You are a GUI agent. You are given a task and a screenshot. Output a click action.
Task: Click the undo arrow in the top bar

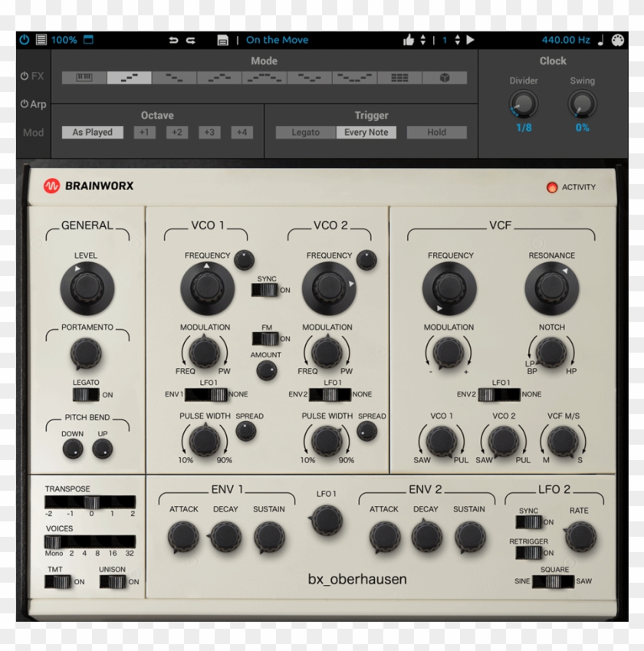click(174, 39)
